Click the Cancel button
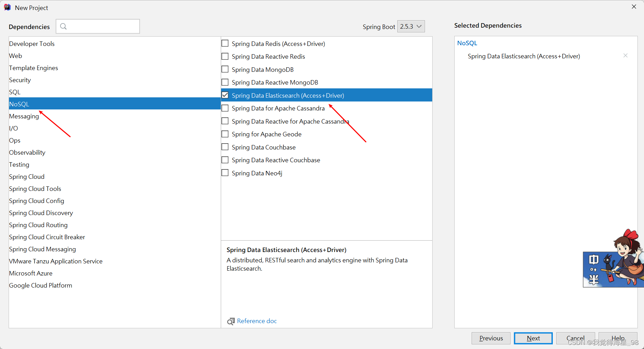This screenshot has width=644, height=349. click(x=576, y=338)
